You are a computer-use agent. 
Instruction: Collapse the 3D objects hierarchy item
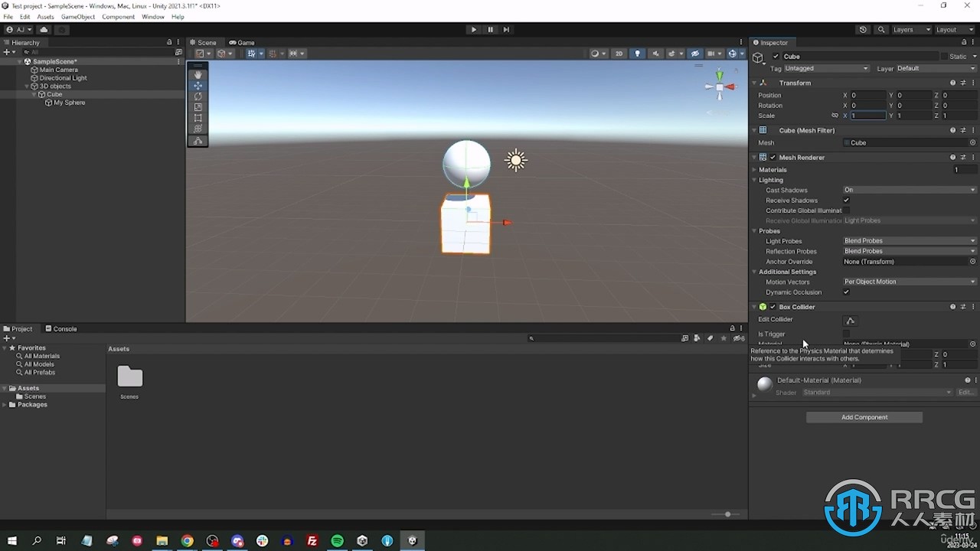click(x=27, y=86)
